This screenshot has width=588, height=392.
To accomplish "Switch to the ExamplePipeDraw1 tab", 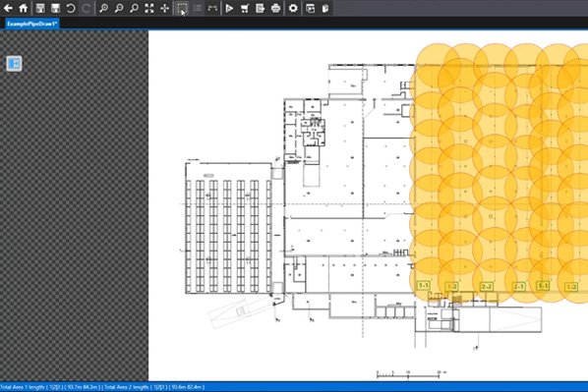I will (31, 24).
